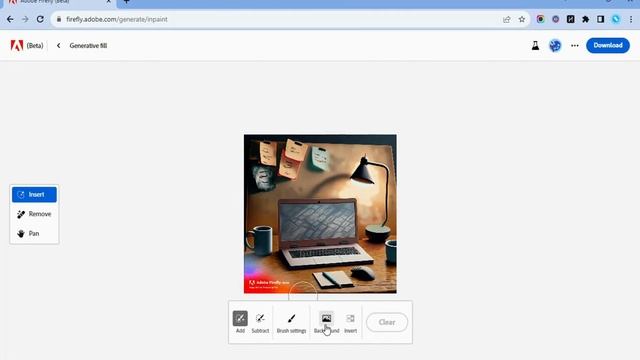
Task: Click the black square extension icon
Action: click(x=571, y=19)
